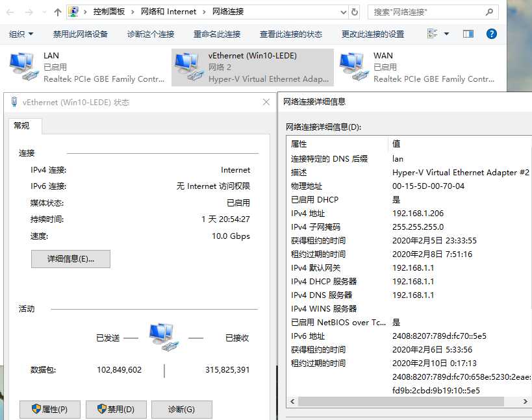Click 网络连接 in the breadcrumb
Viewport: 532px width, 420px height.
click(228, 12)
